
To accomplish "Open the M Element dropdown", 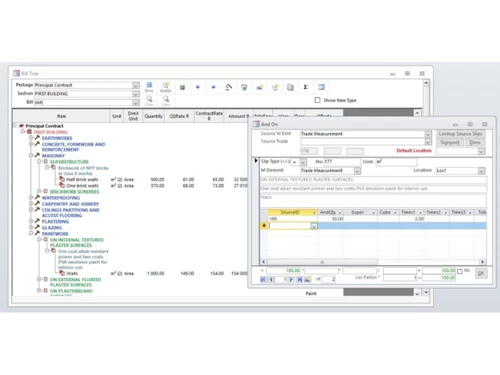I will coord(357,171).
